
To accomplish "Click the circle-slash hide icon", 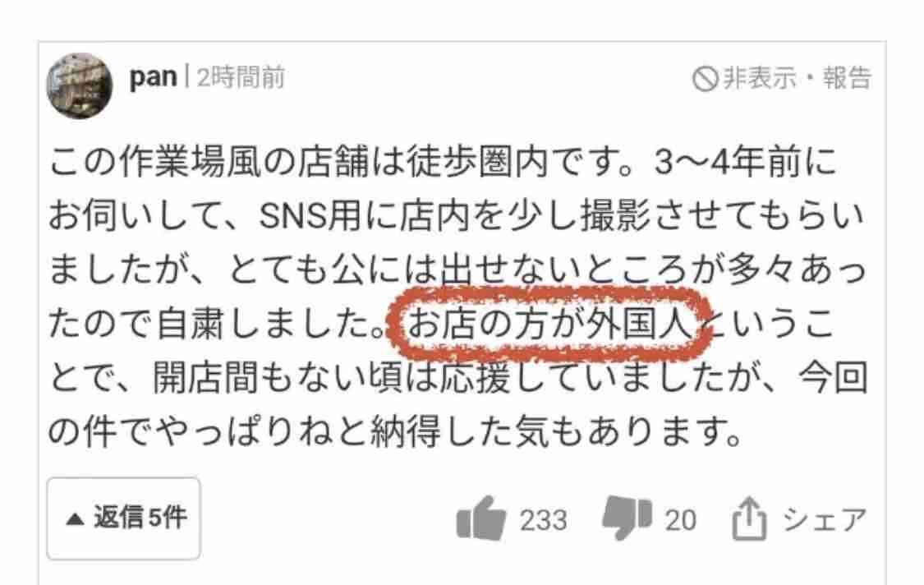I will 705,78.
